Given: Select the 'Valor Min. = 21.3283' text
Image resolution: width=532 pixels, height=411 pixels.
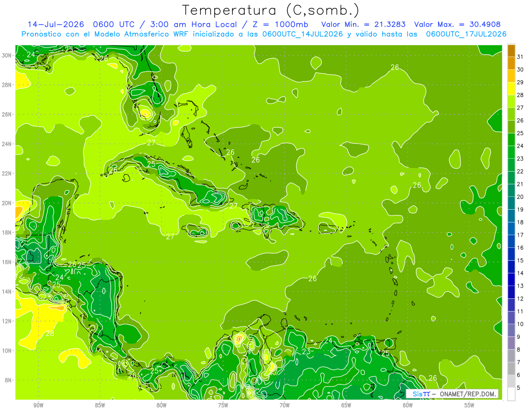Looking at the screenshot, I should pyautogui.click(x=363, y=24).
